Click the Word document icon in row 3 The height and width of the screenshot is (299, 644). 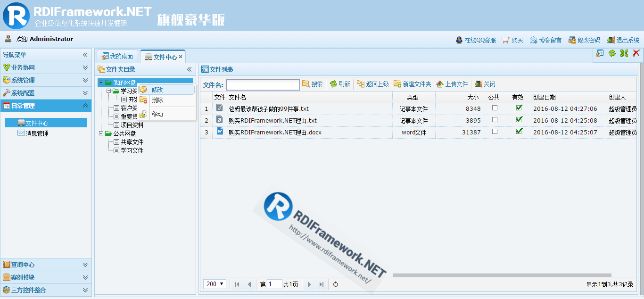220,131
